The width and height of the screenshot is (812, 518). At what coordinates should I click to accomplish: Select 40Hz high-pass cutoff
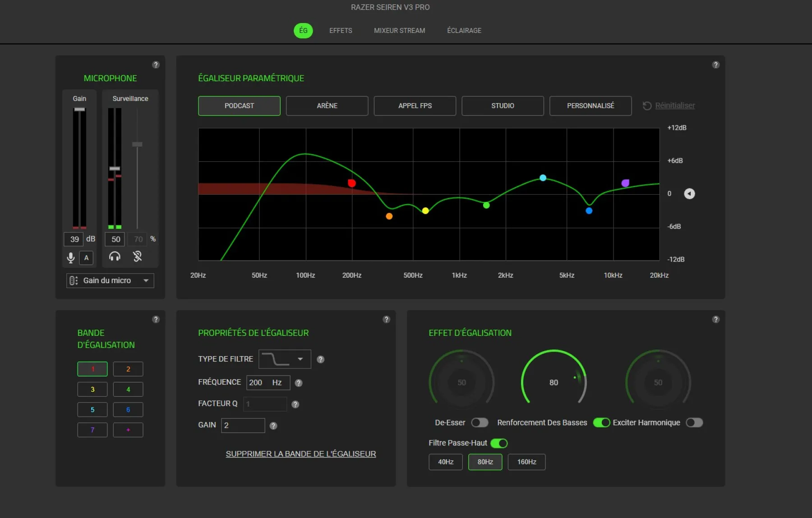tap(446, 462)
